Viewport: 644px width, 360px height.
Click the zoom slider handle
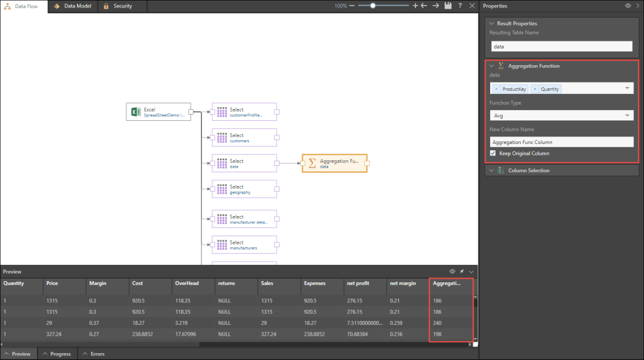(x=373, y=6)
